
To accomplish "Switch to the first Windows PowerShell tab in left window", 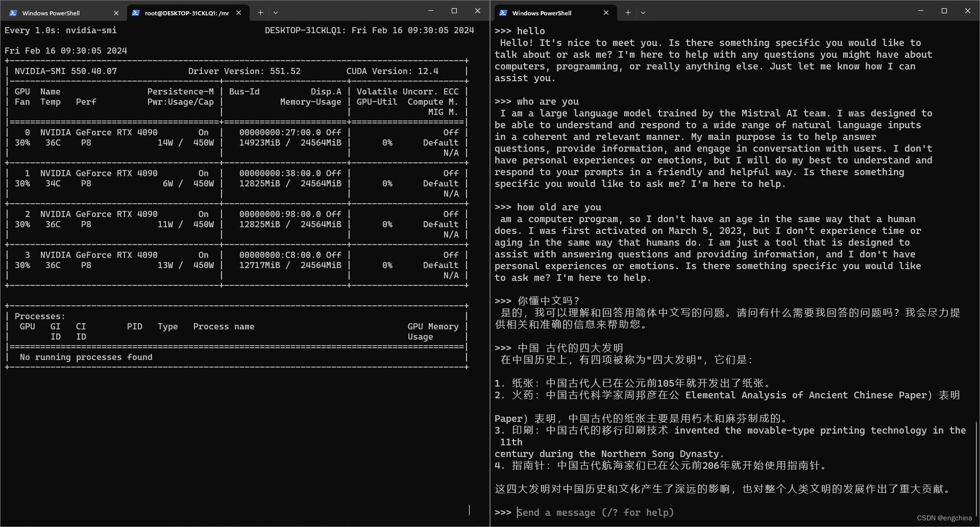I will tap(64, 13).
